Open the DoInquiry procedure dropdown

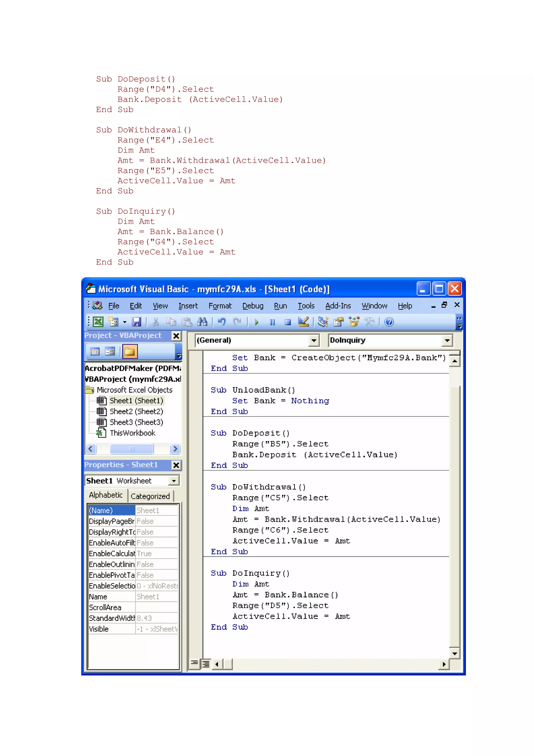(447, 340)
